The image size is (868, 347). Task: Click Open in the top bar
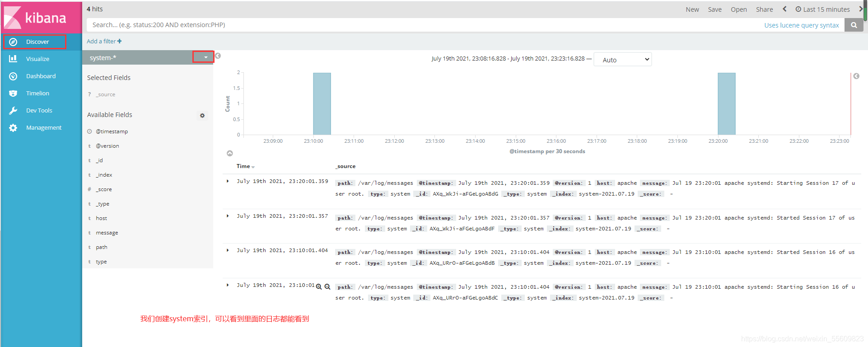[739, 9]
